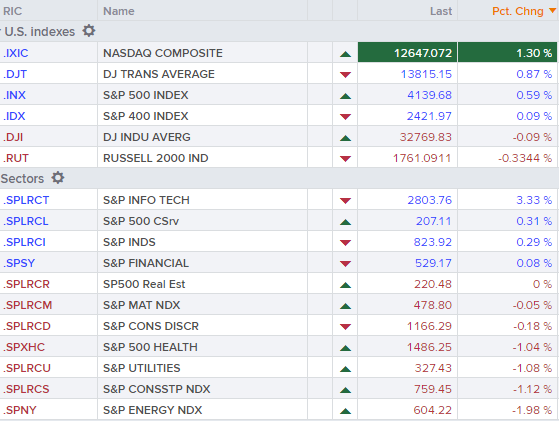Sort by the Name column header

tap(119, 11)
